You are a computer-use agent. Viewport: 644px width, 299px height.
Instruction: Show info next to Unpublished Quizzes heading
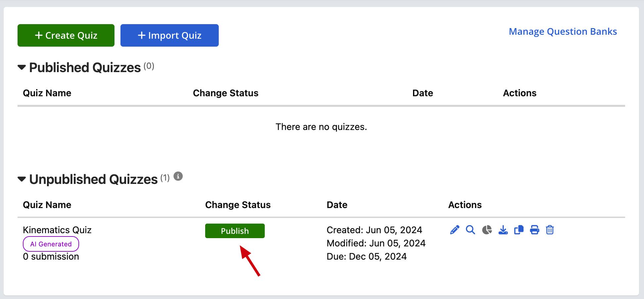(x=178, y=176)
